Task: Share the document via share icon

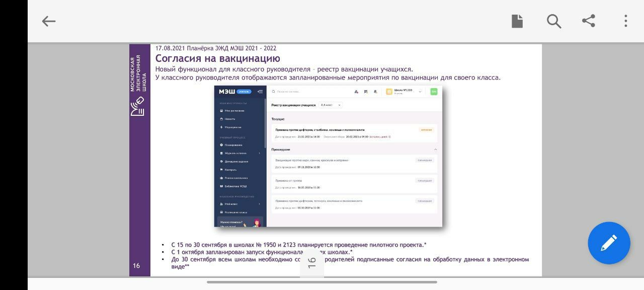Action: click(x=589, y=21)
